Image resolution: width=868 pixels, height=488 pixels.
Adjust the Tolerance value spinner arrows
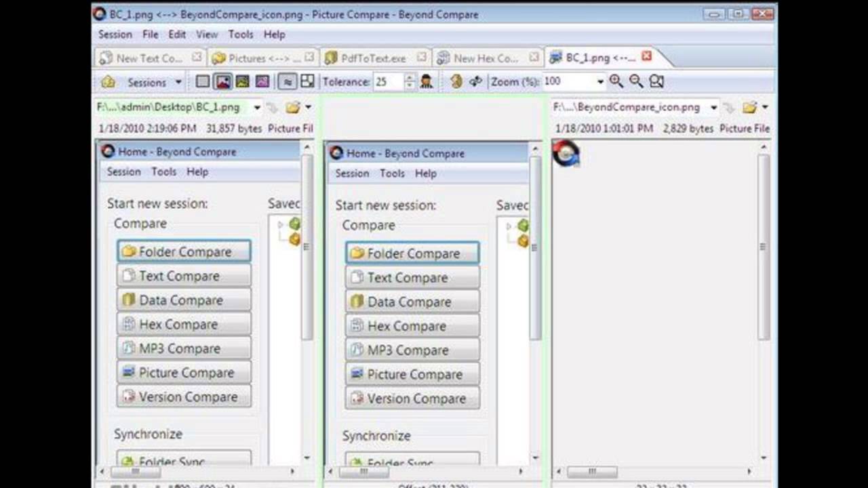[x=410, y=82]
